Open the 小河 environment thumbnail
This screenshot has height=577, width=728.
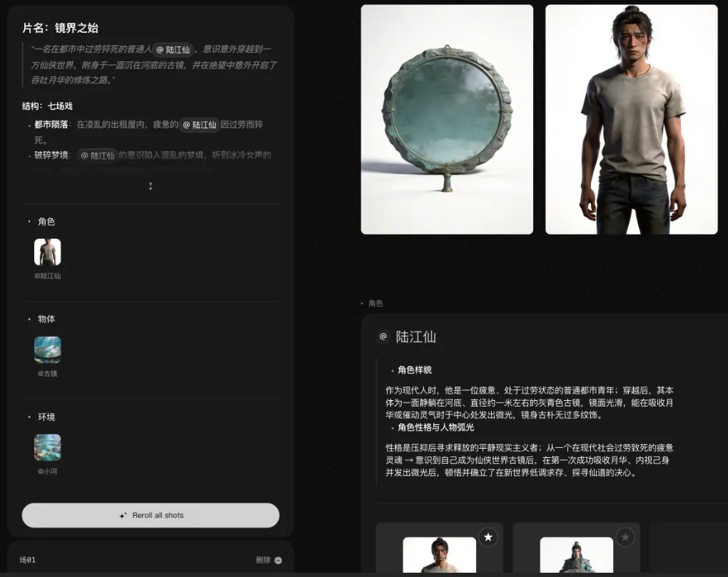point(47,448)
